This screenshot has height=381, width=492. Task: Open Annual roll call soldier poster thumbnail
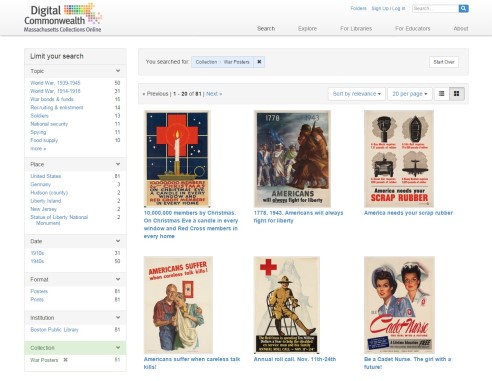[x=287, y=305]
